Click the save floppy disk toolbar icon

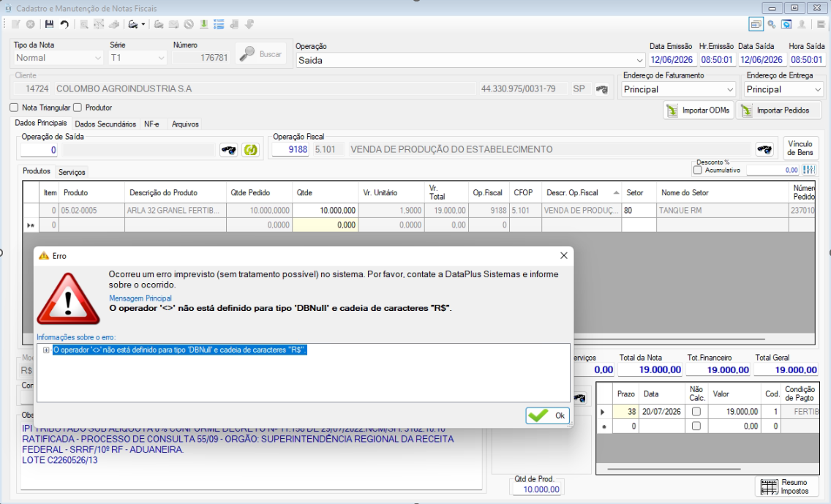tap(49, 24)
